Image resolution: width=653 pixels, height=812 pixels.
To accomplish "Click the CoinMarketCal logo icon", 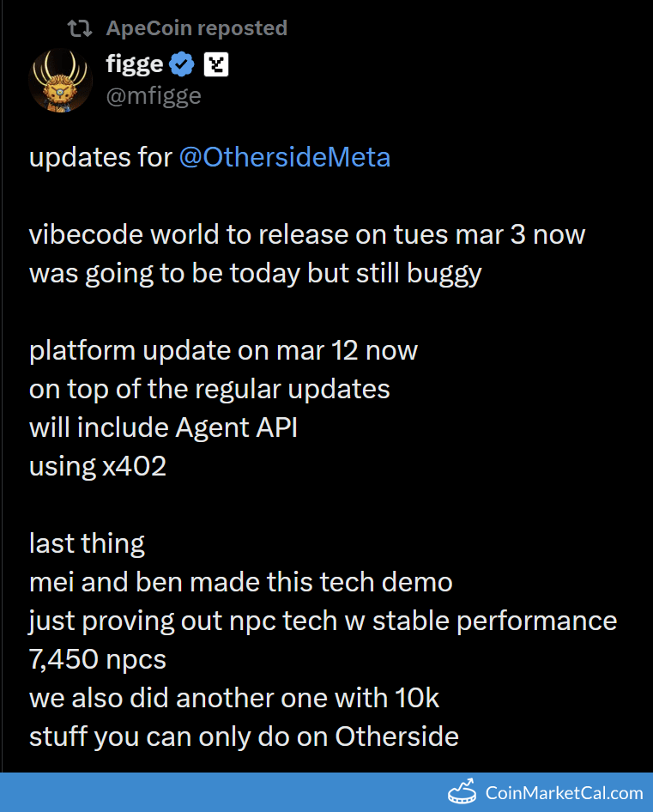I will coord(462,792).
